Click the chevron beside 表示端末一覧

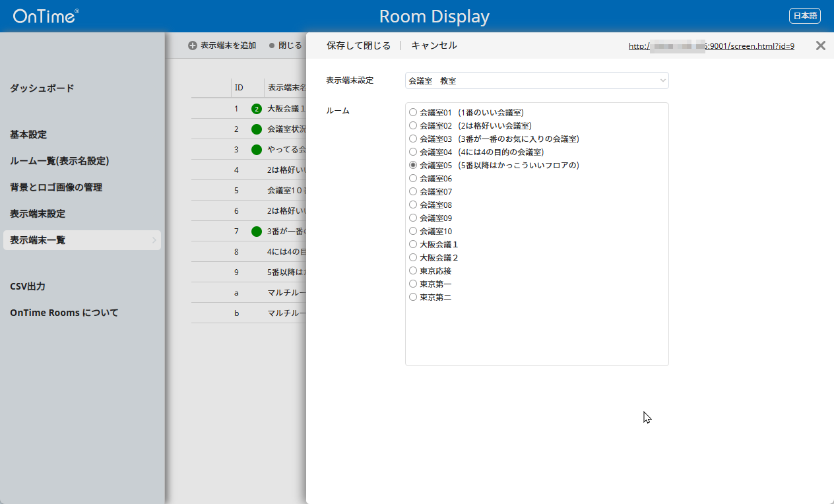pyautogui.click(x=154, y=240)
